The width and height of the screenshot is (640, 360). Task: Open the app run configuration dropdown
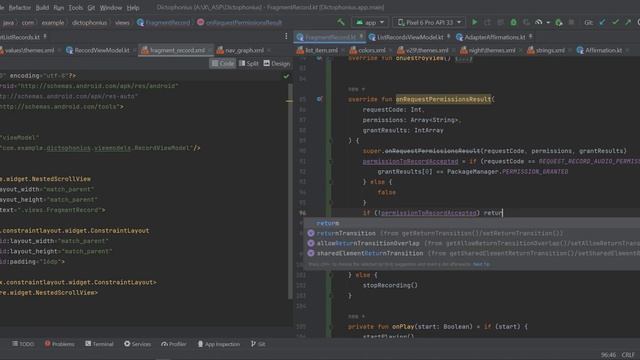pyautogui.click(x=371, y=22)
